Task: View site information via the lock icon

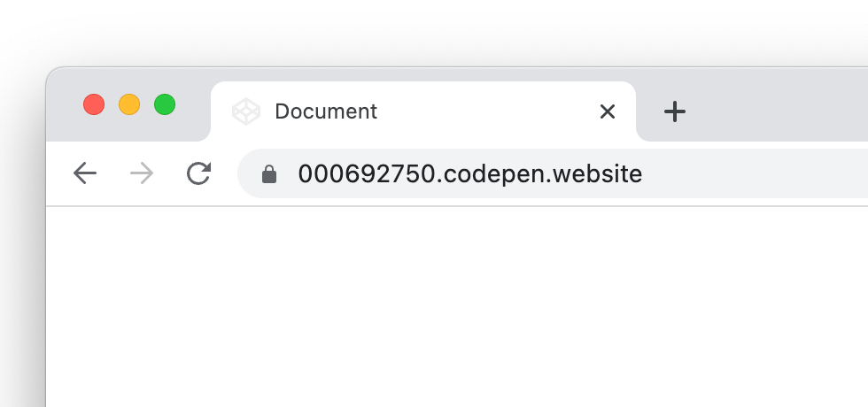Action: (269, 174)
